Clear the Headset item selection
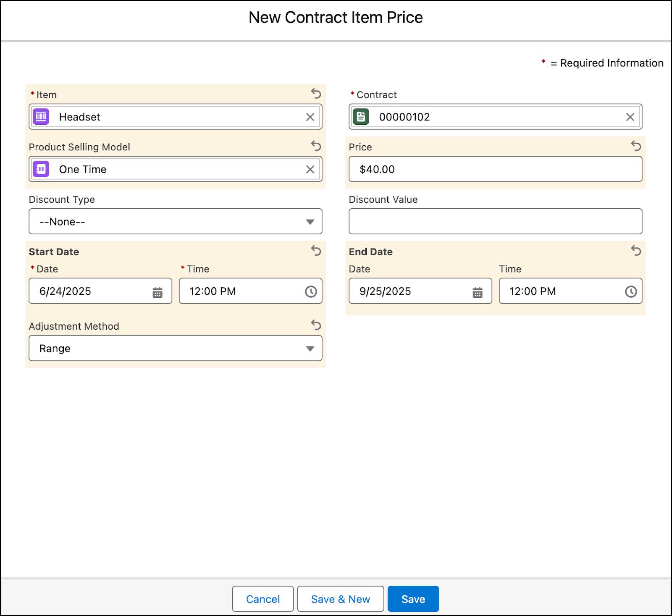 (310, 117)
